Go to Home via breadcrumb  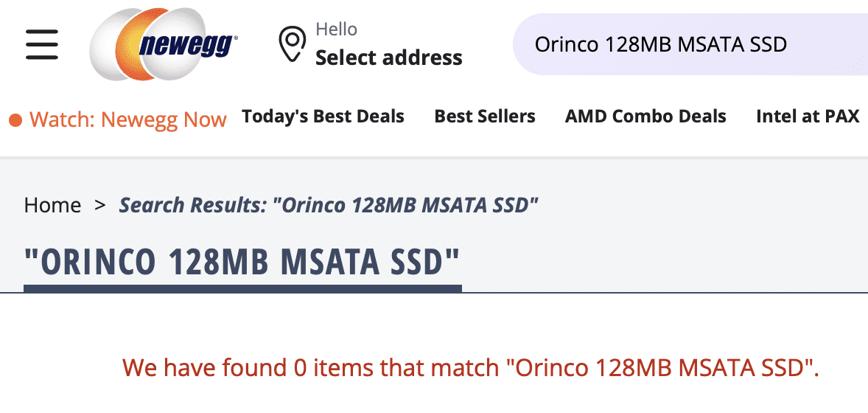coord(52,205)
